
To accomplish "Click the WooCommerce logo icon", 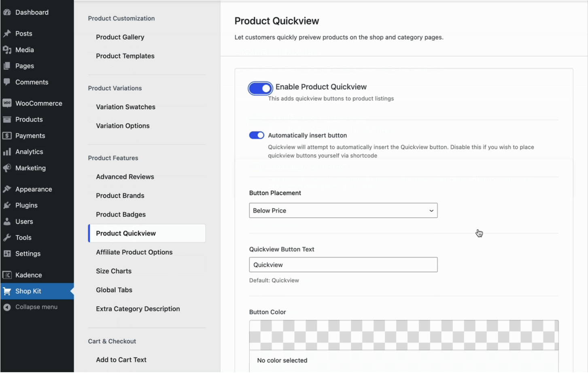I will tap(7, 103).
